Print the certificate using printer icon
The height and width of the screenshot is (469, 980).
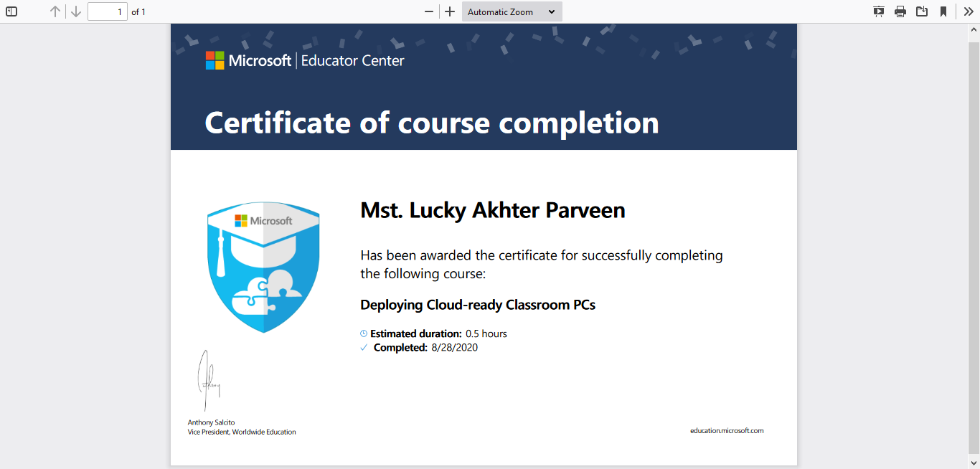coord(900,11)
